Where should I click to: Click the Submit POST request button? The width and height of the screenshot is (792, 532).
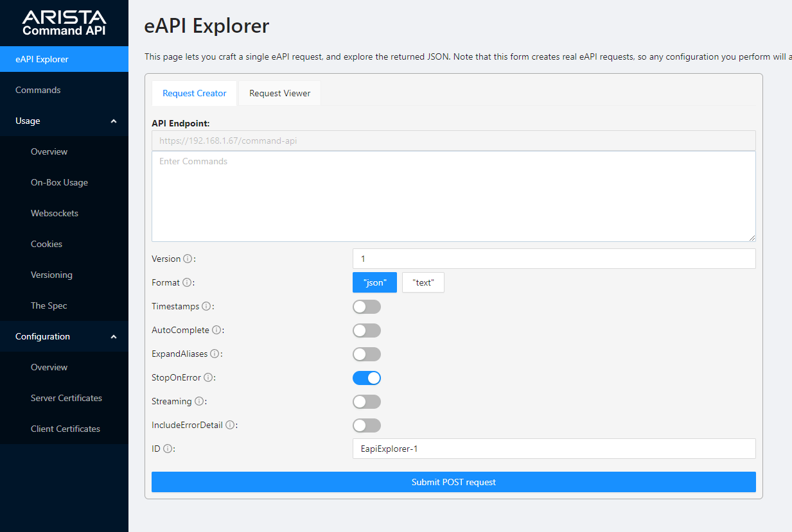(453, 482)
